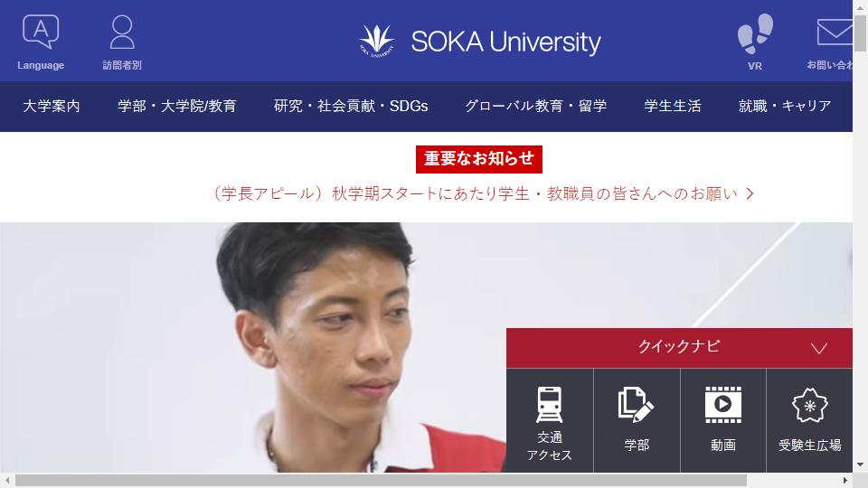Click the horizontal scrollbar right arrow
Image resolution: width=868 pixels, height=488 pixels.
(x=845, y=480)
